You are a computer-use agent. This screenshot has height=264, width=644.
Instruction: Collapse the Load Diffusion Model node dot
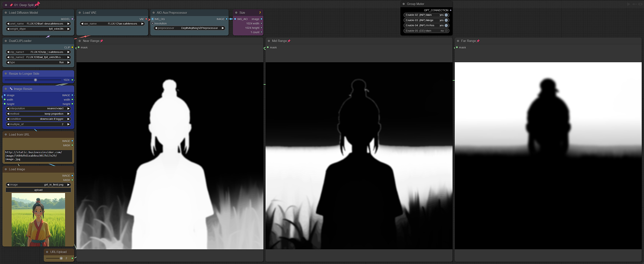point(6,13)
